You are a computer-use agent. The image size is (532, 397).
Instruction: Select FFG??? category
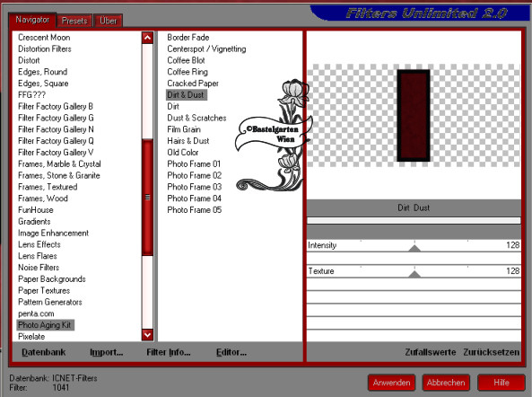(31, 94)
